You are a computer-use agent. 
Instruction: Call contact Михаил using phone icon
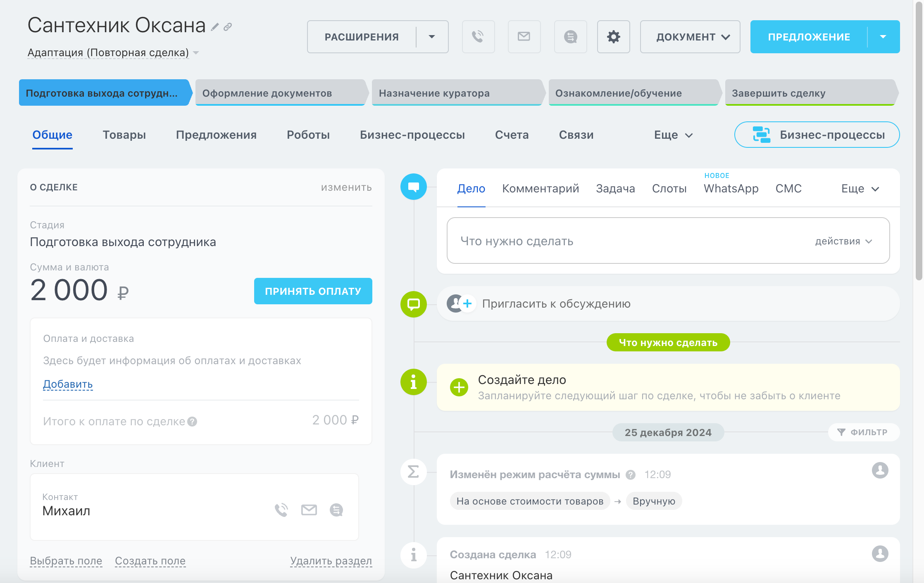281,510
